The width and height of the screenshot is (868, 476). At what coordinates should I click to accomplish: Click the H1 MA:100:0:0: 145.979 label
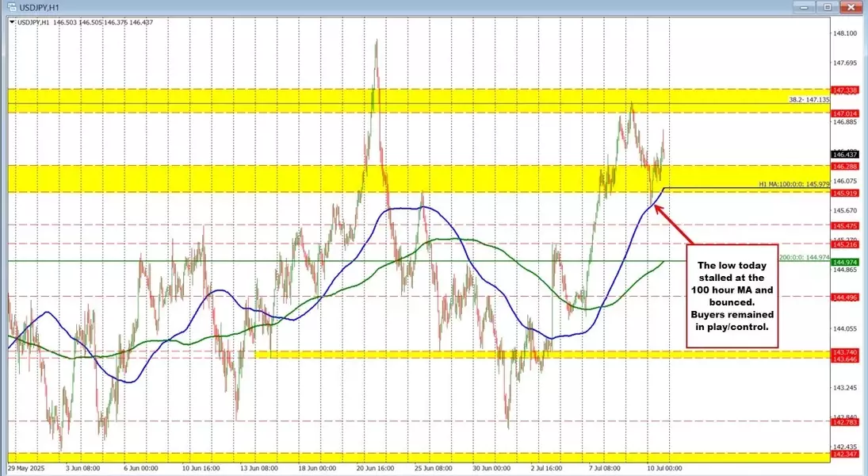point(793,184)
